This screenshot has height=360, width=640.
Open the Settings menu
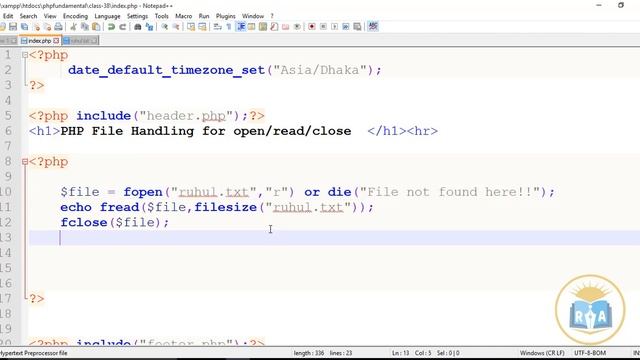coord(137,16)
